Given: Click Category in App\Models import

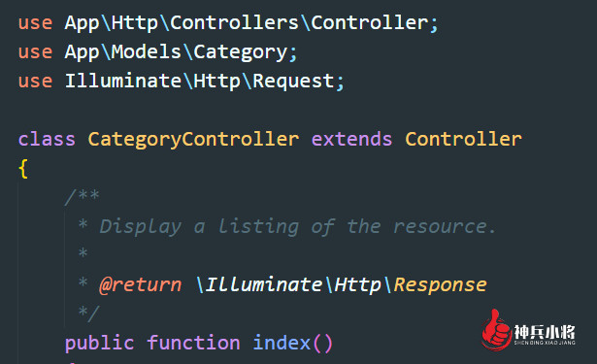Looking at the screenshot, I should pyautogui.click(x=241, y=52).
